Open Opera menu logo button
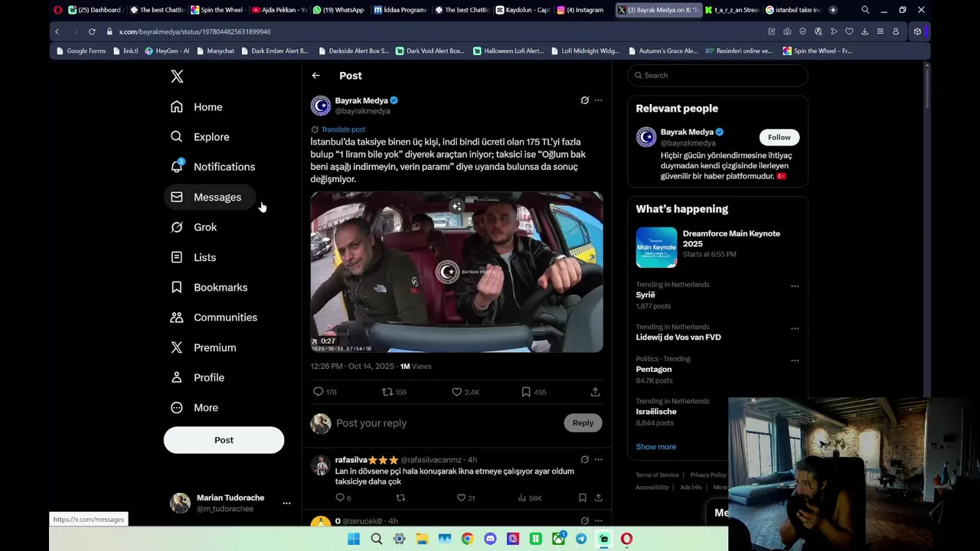This screenshot has width=980, height=551. click(58, 10)
